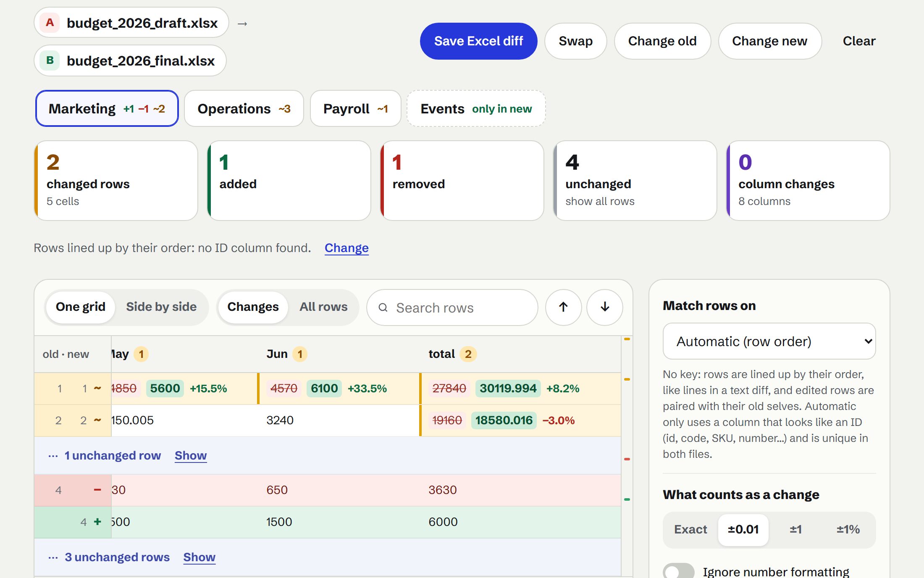The image size is (924, 578).
Task: Select ±1% change tolerance
Action: tap(848, 529)
